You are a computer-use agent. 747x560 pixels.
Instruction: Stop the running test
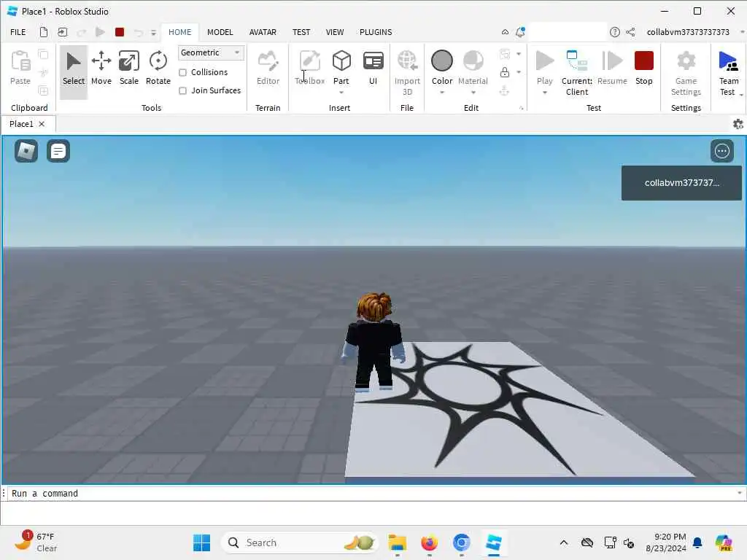(x=643, y=69)
